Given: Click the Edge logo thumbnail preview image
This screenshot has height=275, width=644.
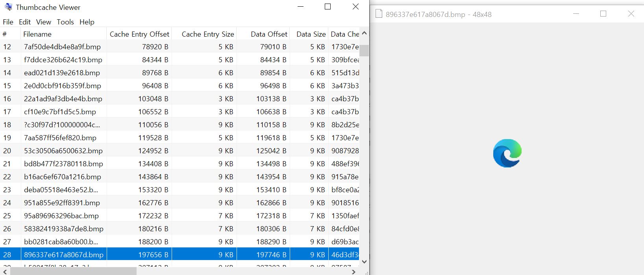Looking at the screenshot, I should click(x=507, y=153).
